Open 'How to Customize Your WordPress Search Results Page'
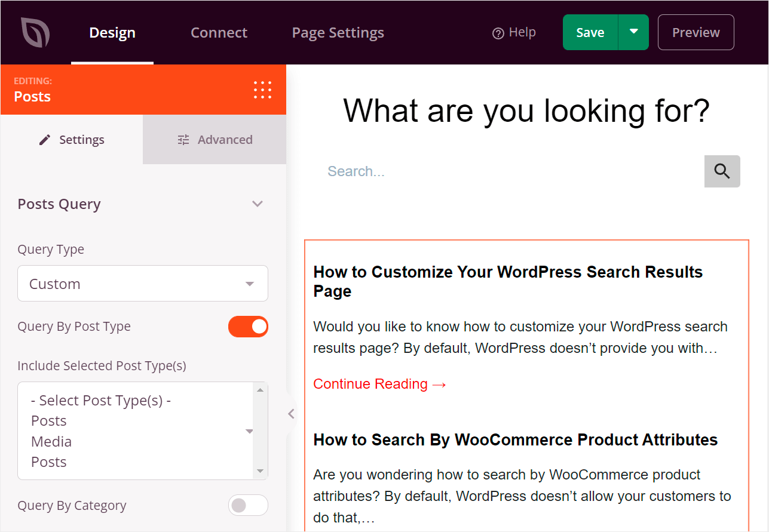The height and width of the screenshot is (532, 769). 508,281
